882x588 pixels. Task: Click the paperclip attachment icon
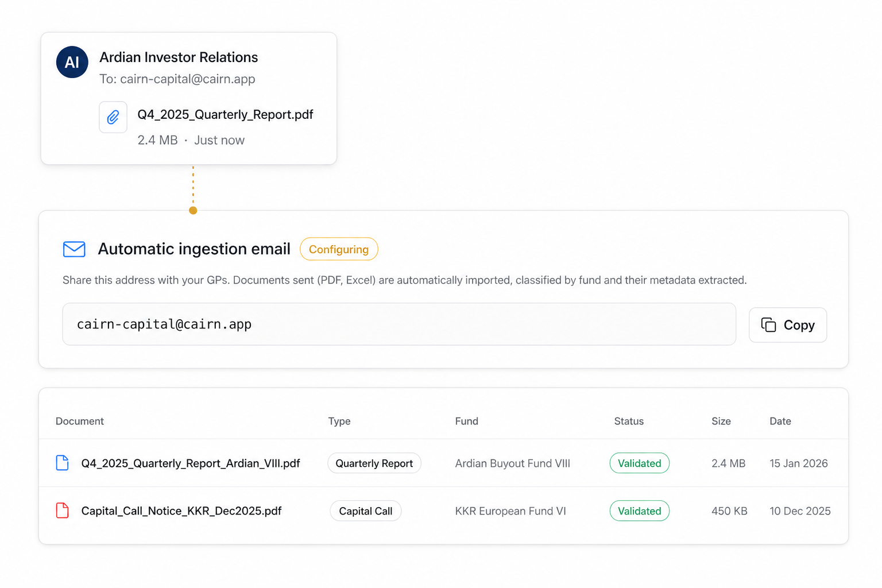tap(113, 117)
